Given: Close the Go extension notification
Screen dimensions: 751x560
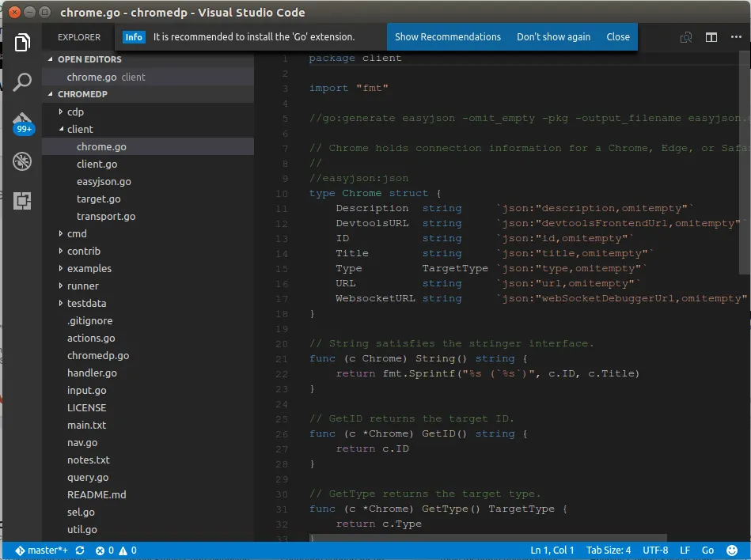Looking at the screenshot, I should click(x=618, y=37).
